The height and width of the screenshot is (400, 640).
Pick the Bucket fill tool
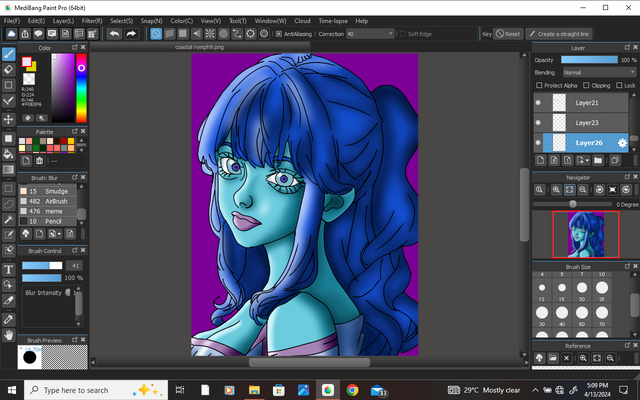pyautogui.click(x=9, y=154)
